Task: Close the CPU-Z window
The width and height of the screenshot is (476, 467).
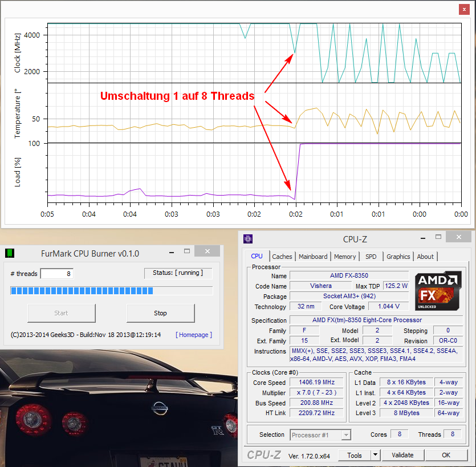Action: (459, 237)
